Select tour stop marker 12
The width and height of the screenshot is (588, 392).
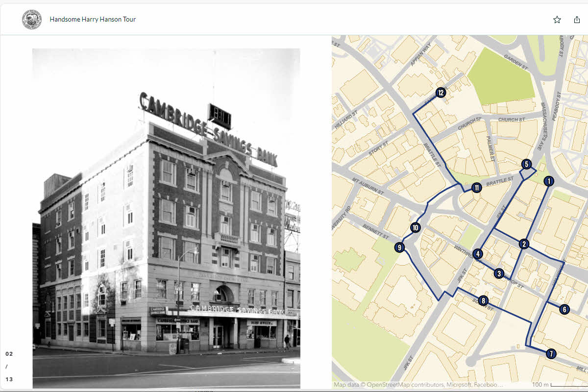(441, 92)
